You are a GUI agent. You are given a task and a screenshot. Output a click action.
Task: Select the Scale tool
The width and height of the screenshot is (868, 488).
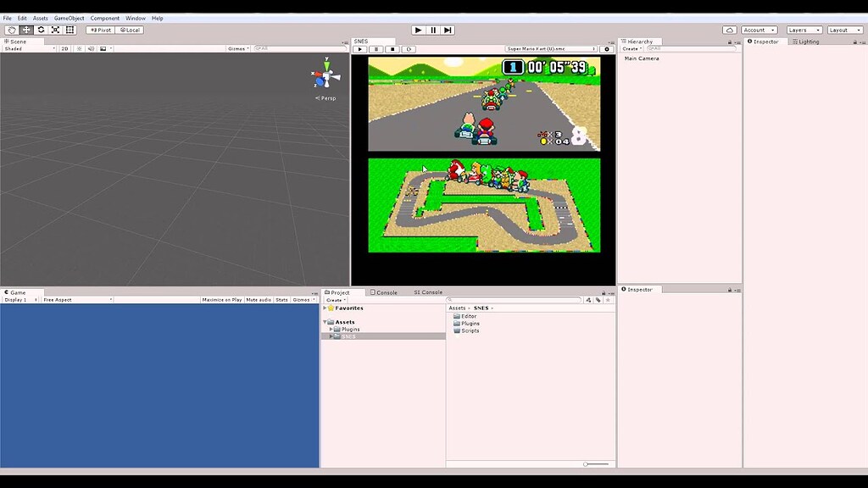(x=55, y=29)
